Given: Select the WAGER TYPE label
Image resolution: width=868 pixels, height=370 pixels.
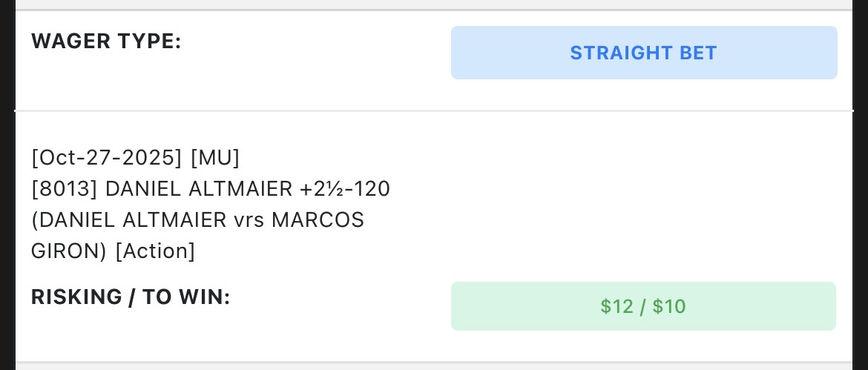Looking at the screenshot, I should tap(106, 42).
